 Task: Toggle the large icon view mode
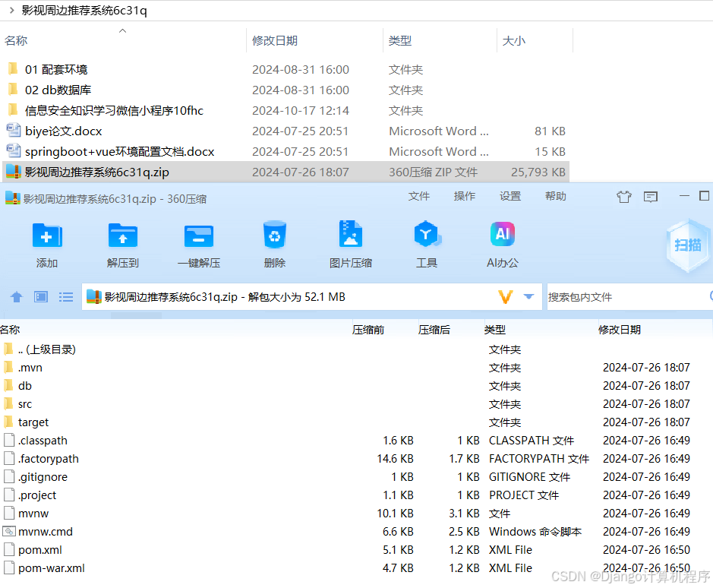pyautogui.click(x=41, y=297)
